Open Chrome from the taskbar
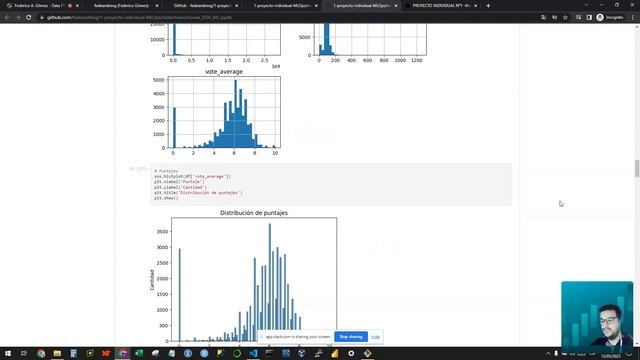This screenshot has width=640, height=360. click(x=41, y=353)
